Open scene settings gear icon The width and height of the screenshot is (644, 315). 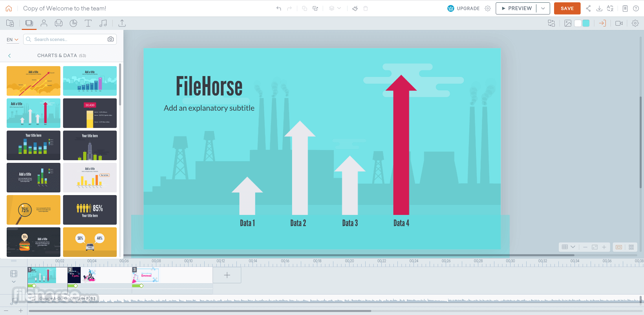coord(635,23)
